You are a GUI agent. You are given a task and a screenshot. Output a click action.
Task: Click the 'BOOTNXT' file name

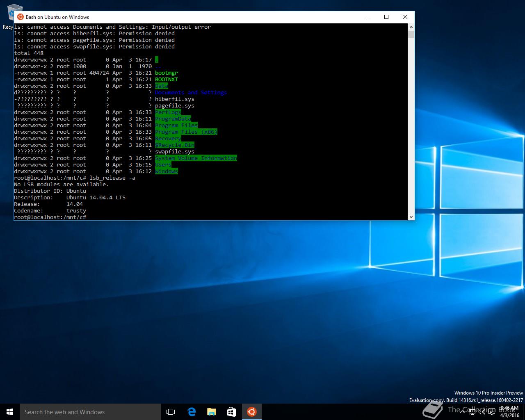click(x=167, y=79)
